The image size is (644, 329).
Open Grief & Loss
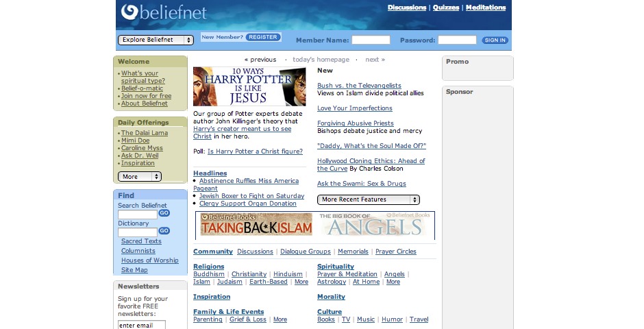[x=247, y=319]
